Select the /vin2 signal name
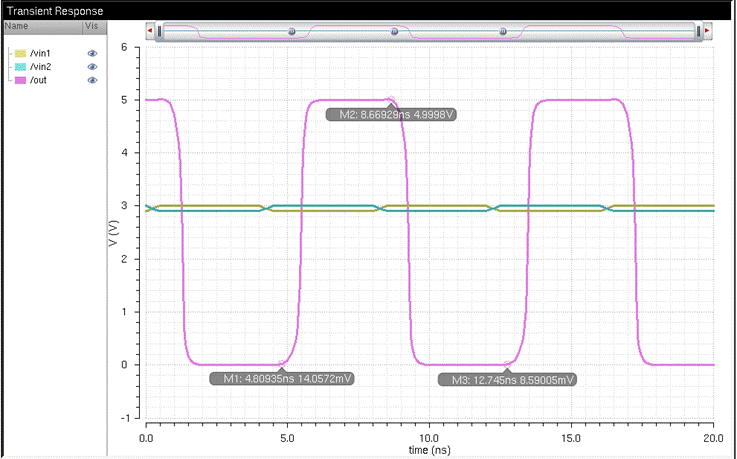The width and height of the screenshot is (737, 459). 40,67
